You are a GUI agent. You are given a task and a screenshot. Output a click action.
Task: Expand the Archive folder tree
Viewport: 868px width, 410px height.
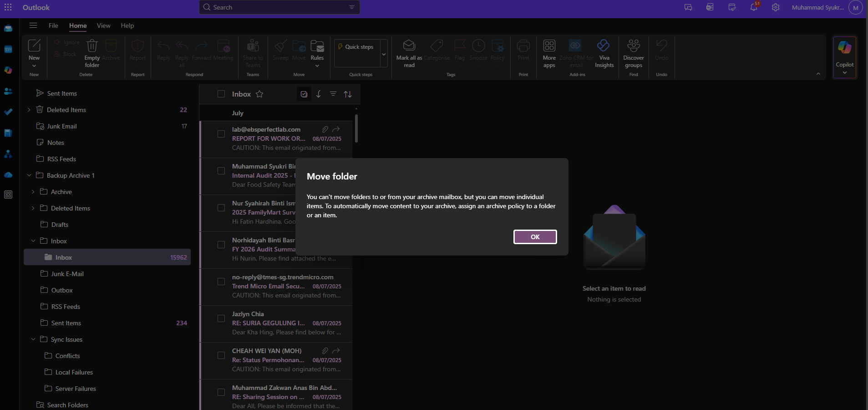click(33, 191)
